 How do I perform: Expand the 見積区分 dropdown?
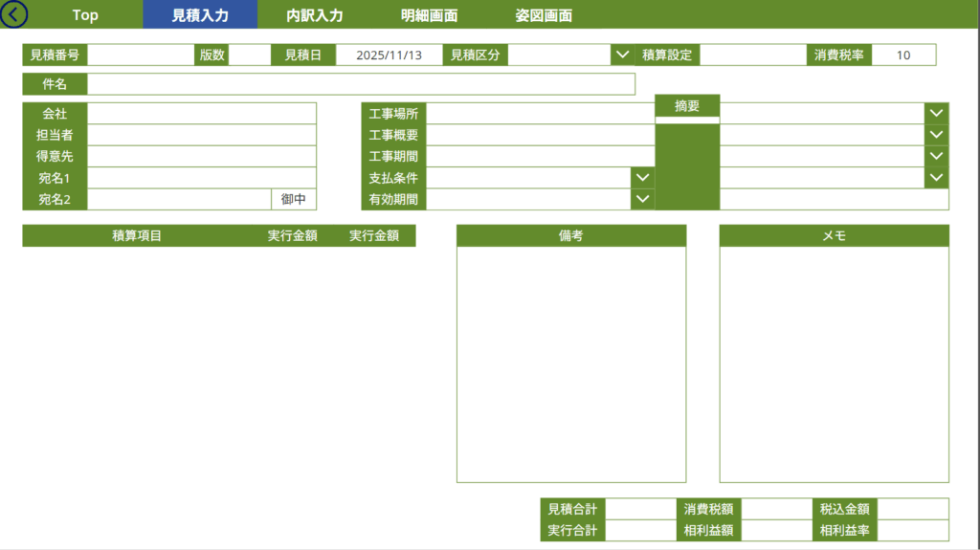(x=622, y=55)
